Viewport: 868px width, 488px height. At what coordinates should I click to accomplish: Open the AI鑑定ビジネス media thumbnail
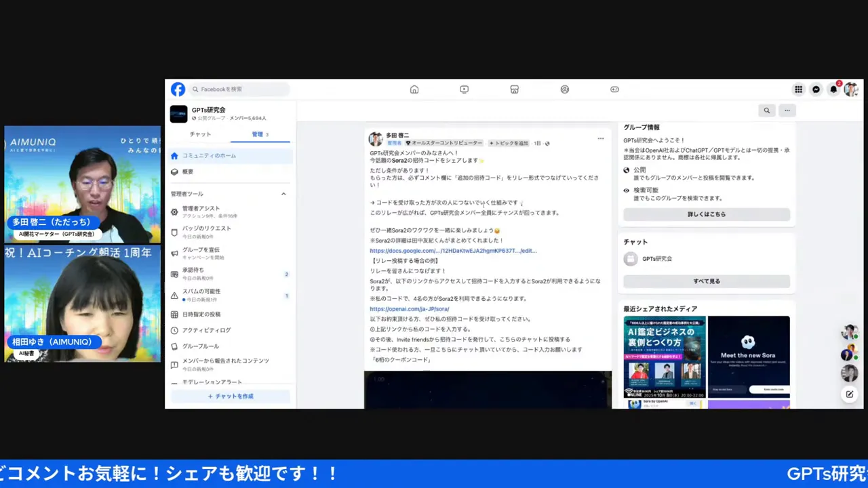(x=665, y=357)
